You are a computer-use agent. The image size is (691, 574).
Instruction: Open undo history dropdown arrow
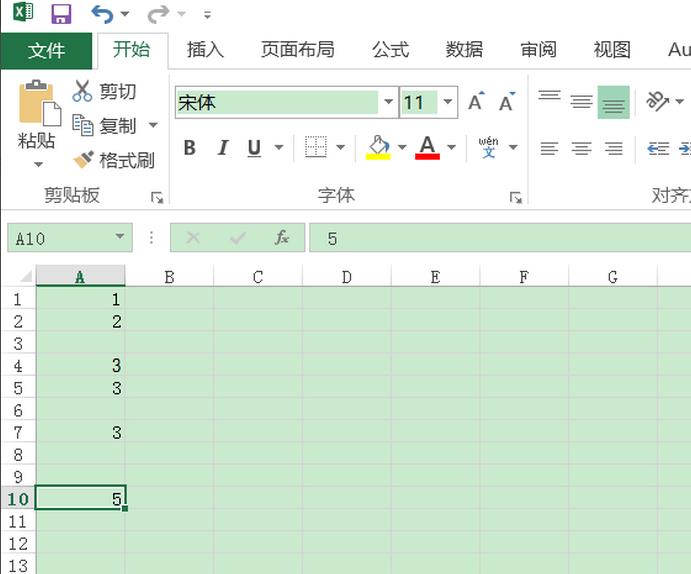coord(125,14)
